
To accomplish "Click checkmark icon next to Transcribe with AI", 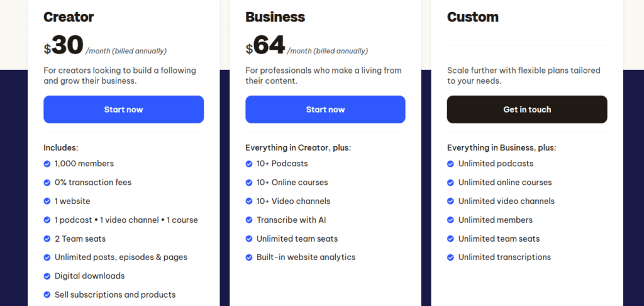I will click(249, 220).
